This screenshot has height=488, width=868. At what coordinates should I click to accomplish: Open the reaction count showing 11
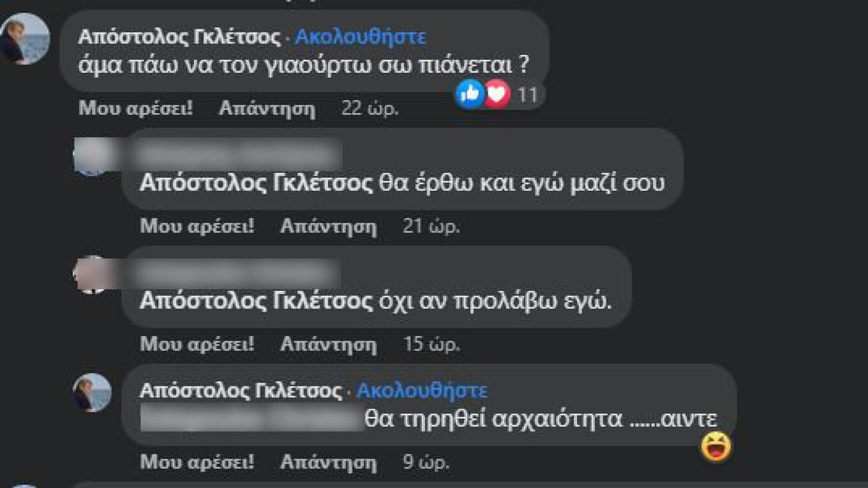pos(527,96)
